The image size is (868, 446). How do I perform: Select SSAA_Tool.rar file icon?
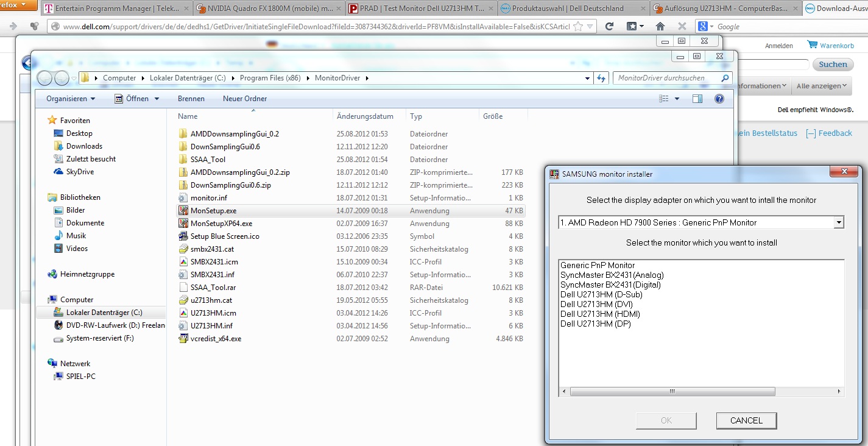point(183,288)
